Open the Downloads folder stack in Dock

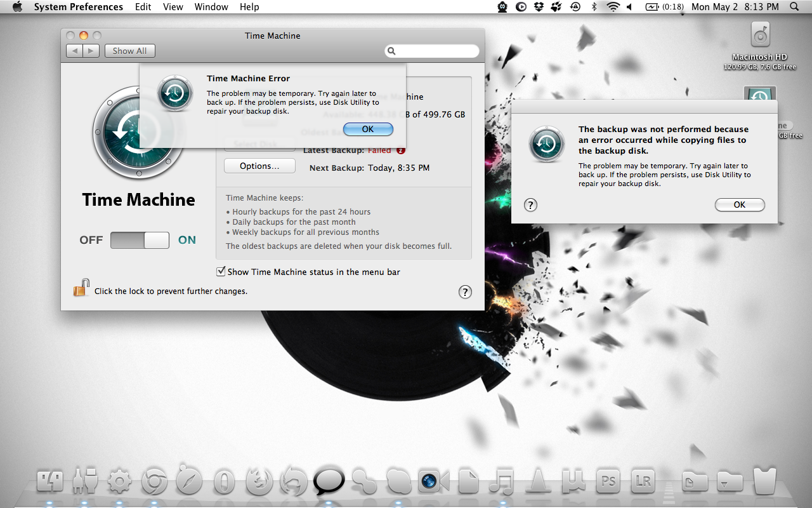click(730, 481)
